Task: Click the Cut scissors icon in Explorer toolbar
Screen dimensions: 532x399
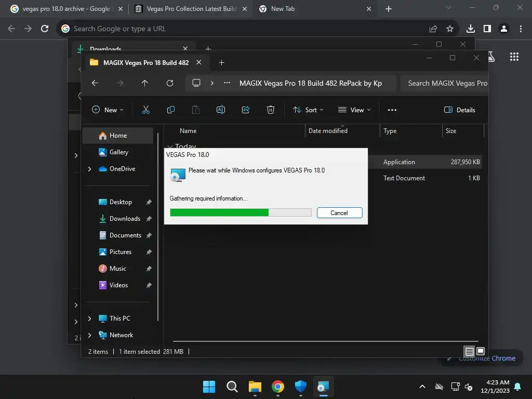Action: (146, 110)
